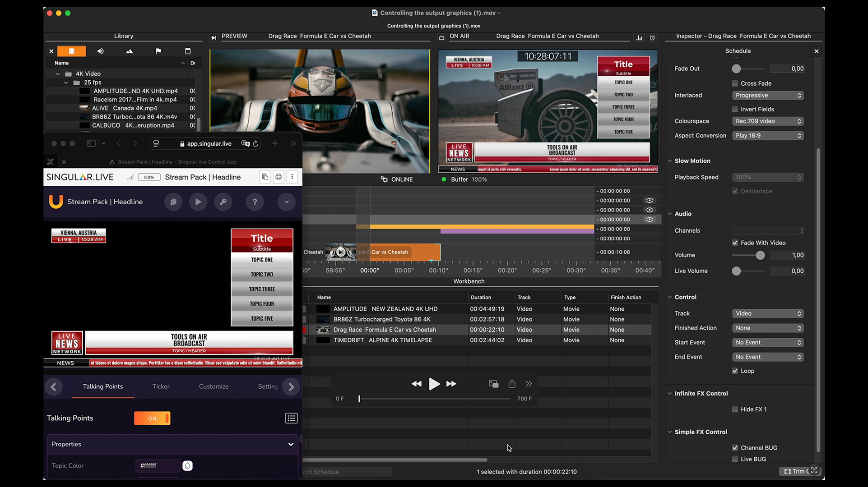Open the Customize tab

point(214,386)
